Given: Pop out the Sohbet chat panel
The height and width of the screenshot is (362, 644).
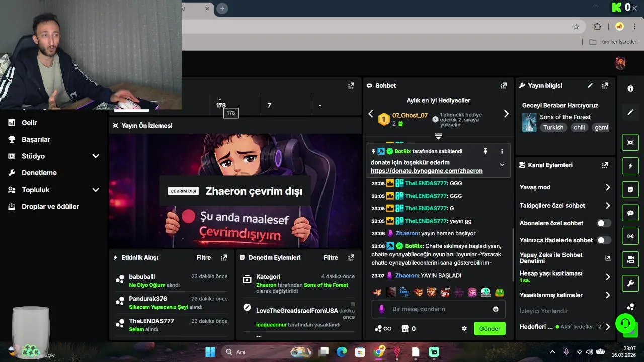Looking at the screenshot, I should [x=503, y=86].
